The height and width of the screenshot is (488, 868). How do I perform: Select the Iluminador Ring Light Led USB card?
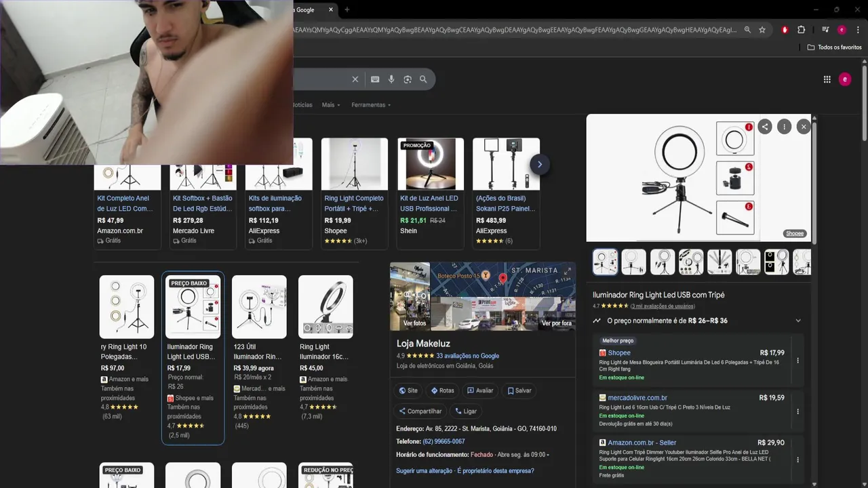[x=193, y=358]
